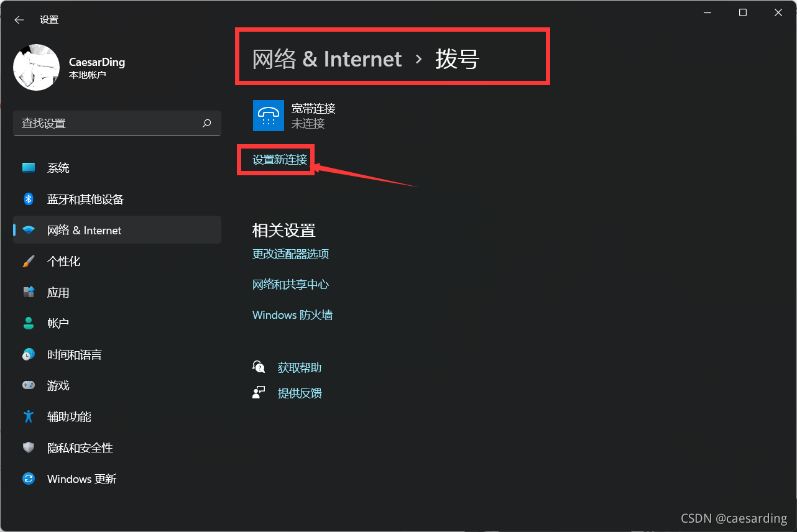Click the 获取帮助 link text
Viewport: 797px width, 532px height.
click(x=300, y=367)
